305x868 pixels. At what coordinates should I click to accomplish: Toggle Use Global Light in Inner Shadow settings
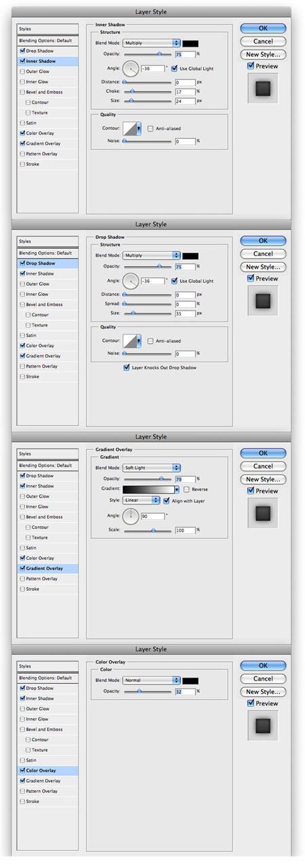[x=174, y=68]
